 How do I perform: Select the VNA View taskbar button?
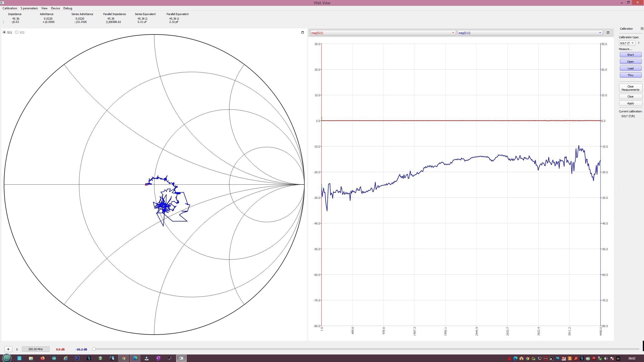181,358
